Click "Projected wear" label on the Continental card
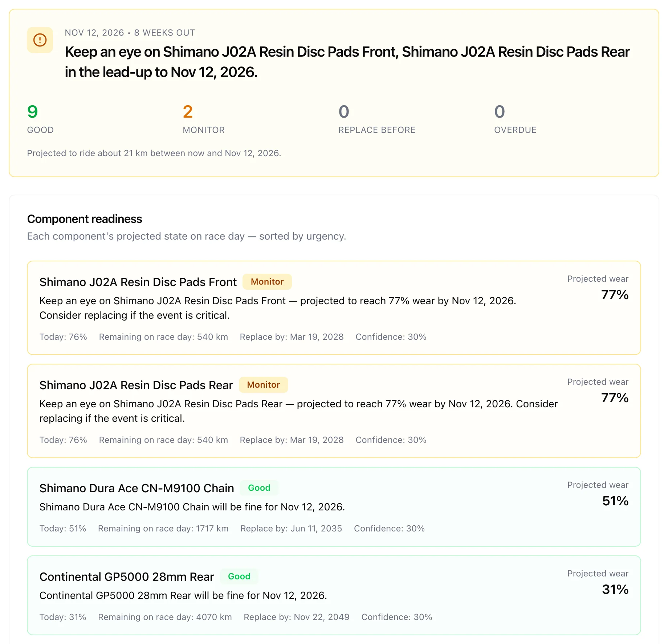The height and width of the screenshot is (644, 668). click(598, 574)
